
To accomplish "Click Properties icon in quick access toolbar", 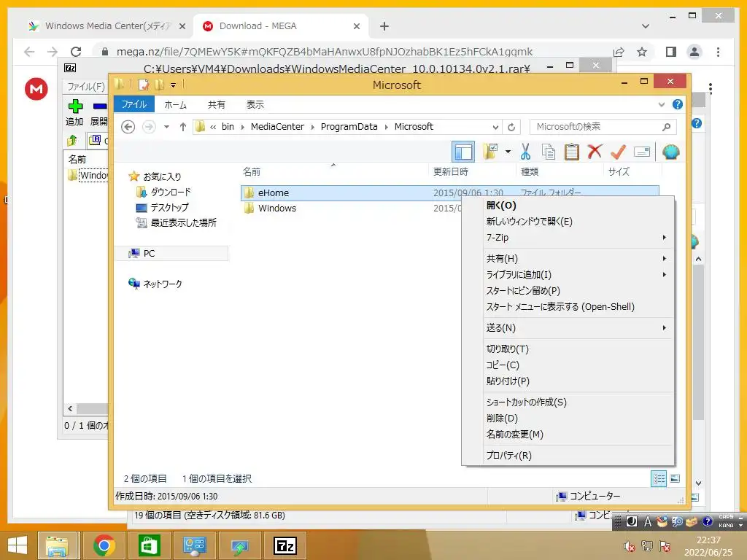I will tap(144, 85).
